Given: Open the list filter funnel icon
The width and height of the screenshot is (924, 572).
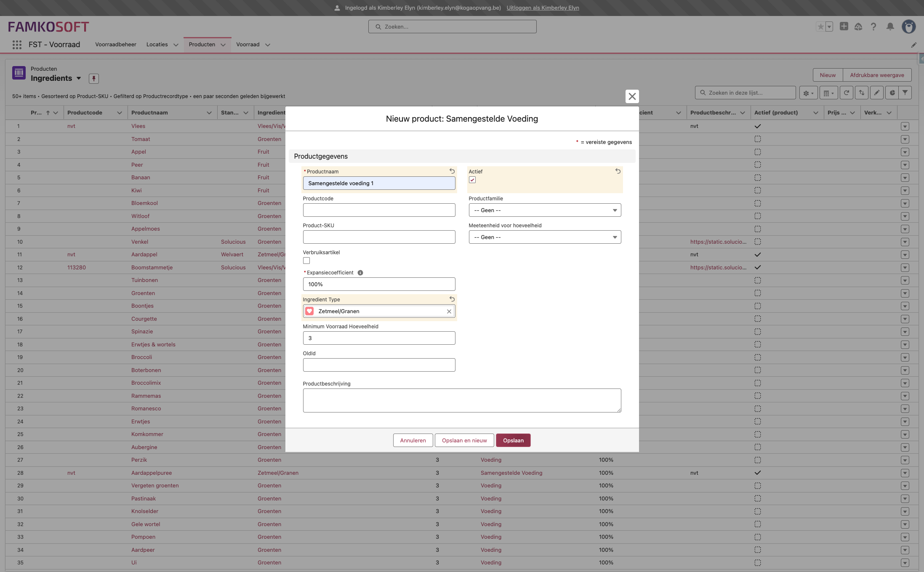Looking at the screenshot, I should (905, 93).
